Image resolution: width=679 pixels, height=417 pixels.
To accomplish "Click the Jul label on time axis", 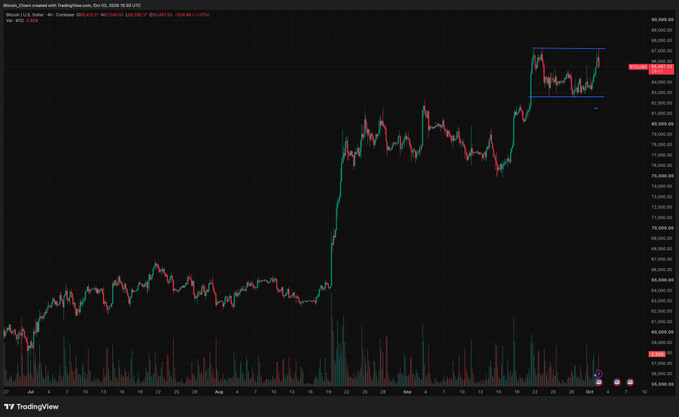I will pyautogui.click(x=30, y=392).
